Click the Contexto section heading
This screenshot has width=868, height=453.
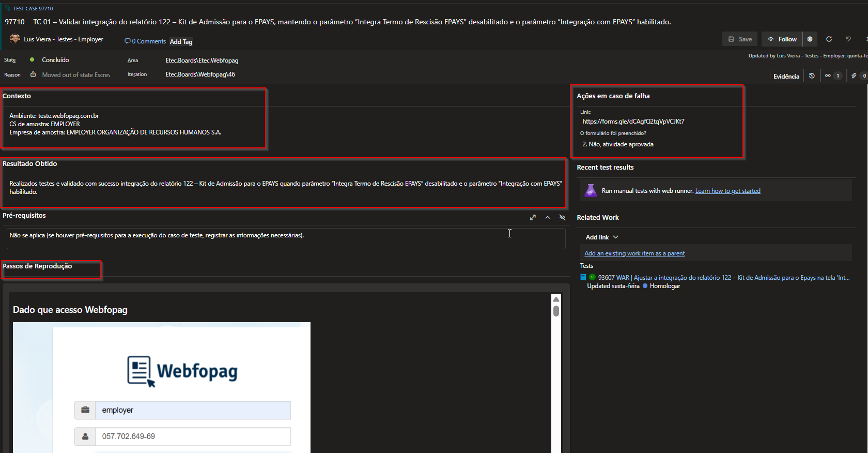17,96
